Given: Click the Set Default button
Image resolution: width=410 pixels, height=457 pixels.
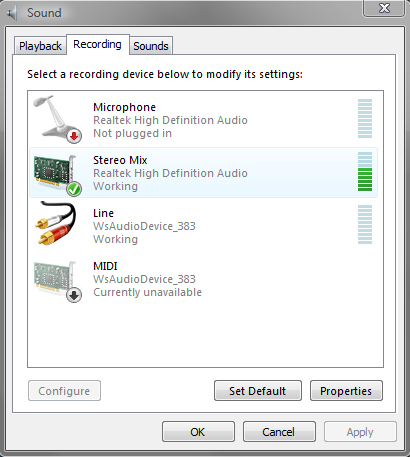Looking at the screenshot, I should coord(258,391).
